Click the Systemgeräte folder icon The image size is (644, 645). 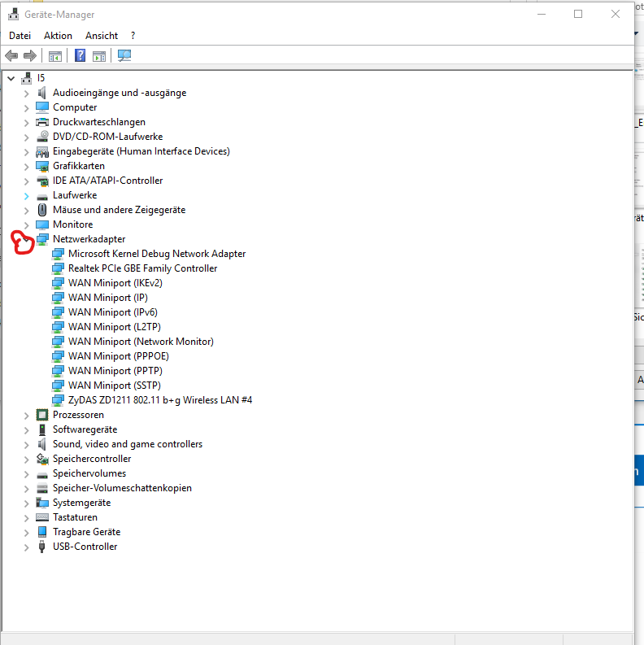42,503
